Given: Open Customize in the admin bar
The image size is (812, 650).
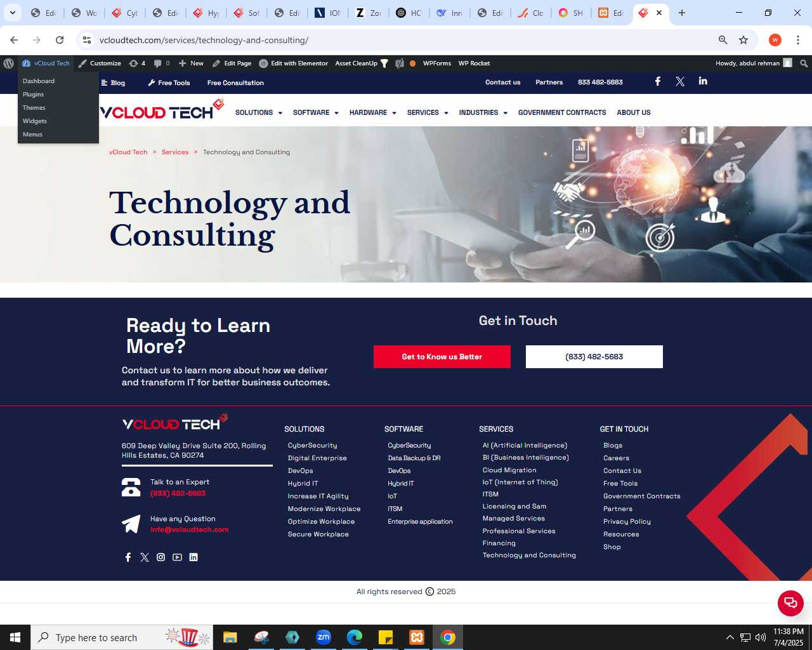Looking at the screenshot, I should tap(100, 63).
